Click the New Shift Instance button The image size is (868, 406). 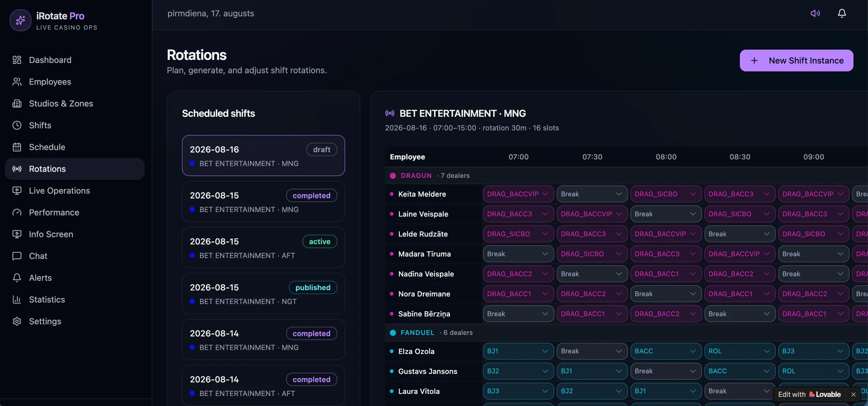796,60
